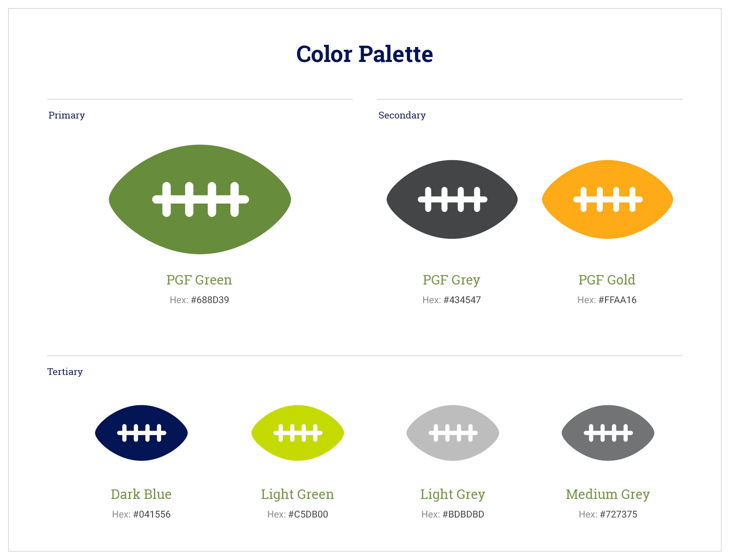This screenshot has width=730, height=560.
Task: Click the PGF Green color name
Action: [x=199, y=280]
